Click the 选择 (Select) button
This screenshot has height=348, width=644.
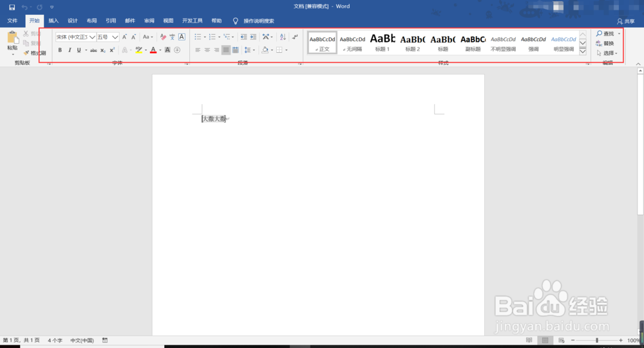607,53
